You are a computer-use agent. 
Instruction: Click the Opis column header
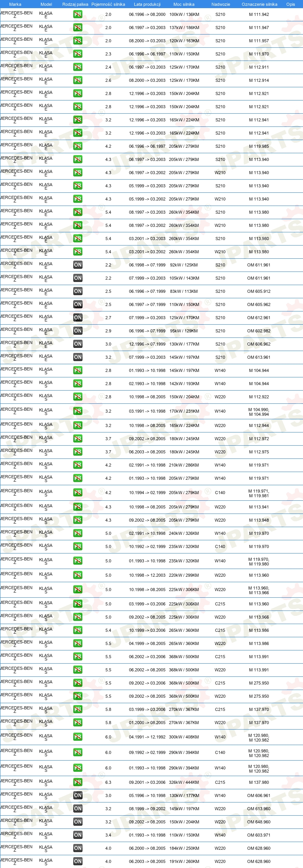291,4
